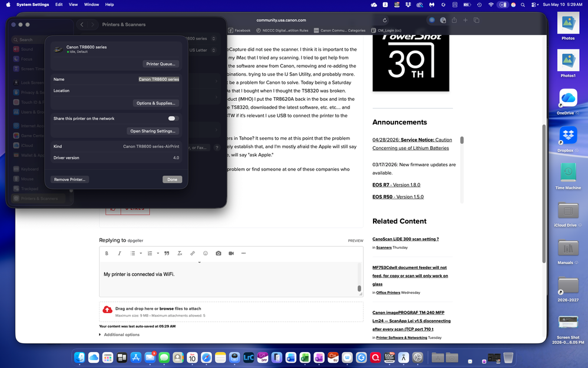Show Safari tab overview
Screen dimensions: 588x368
coord(476,20)
